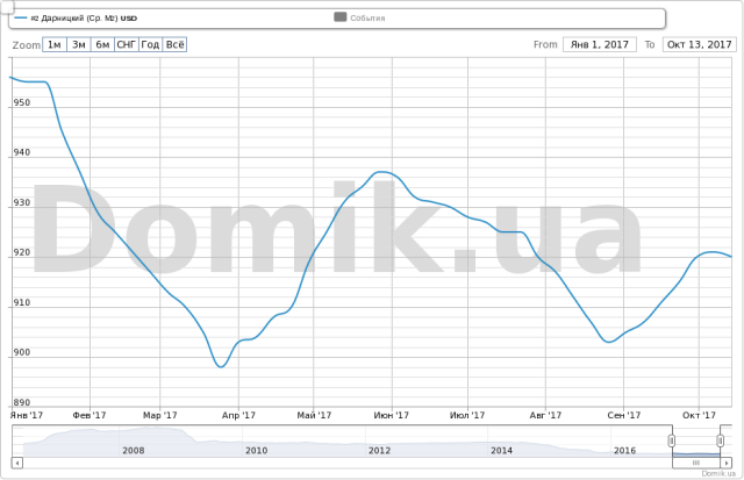Click the 930 y-axis value

click(21, 203)
